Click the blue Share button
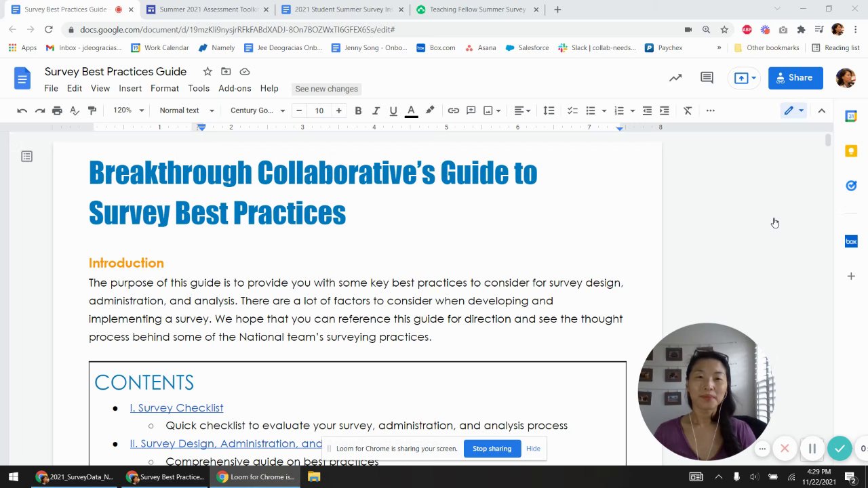 [x=795, y=78]
